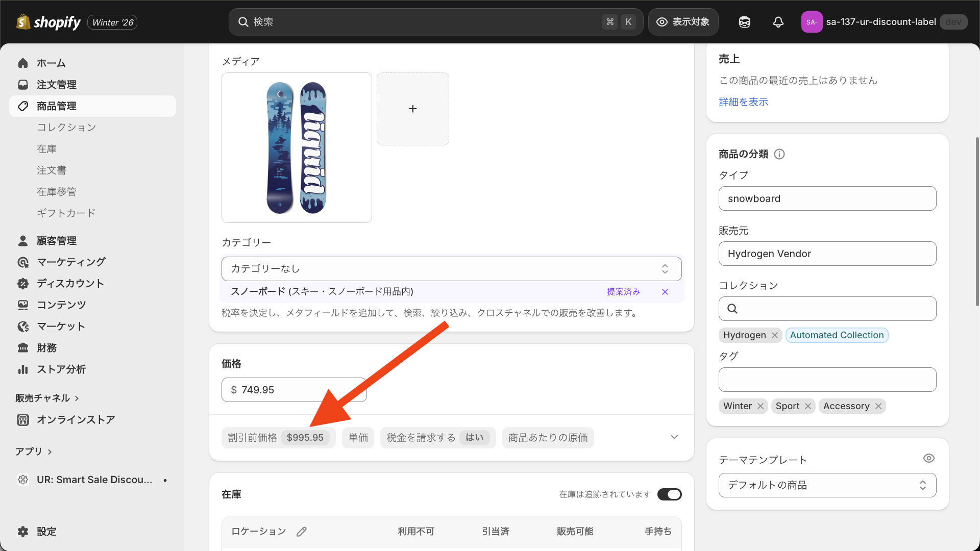Open ストア分析 analytics
Screen dimensions: 980x551
point(61,369)
